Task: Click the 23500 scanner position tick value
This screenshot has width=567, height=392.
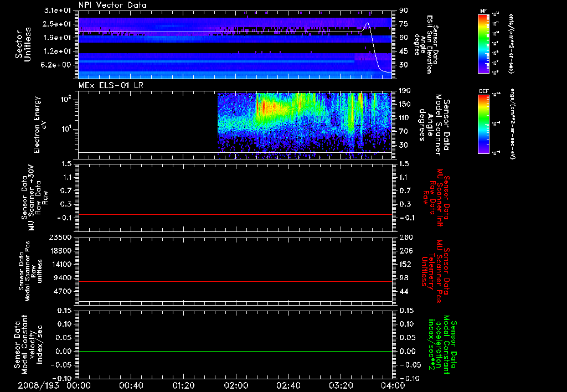Action: click(x=60, y=238)
